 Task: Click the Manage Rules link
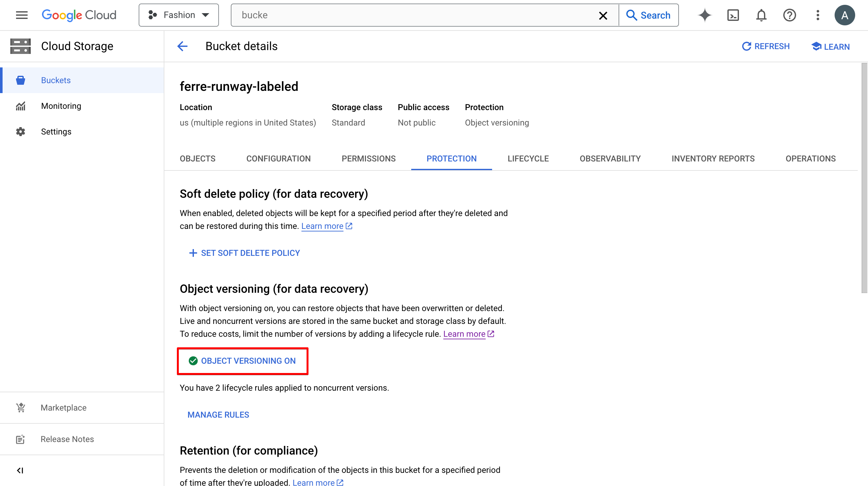(x=218, y=415)
